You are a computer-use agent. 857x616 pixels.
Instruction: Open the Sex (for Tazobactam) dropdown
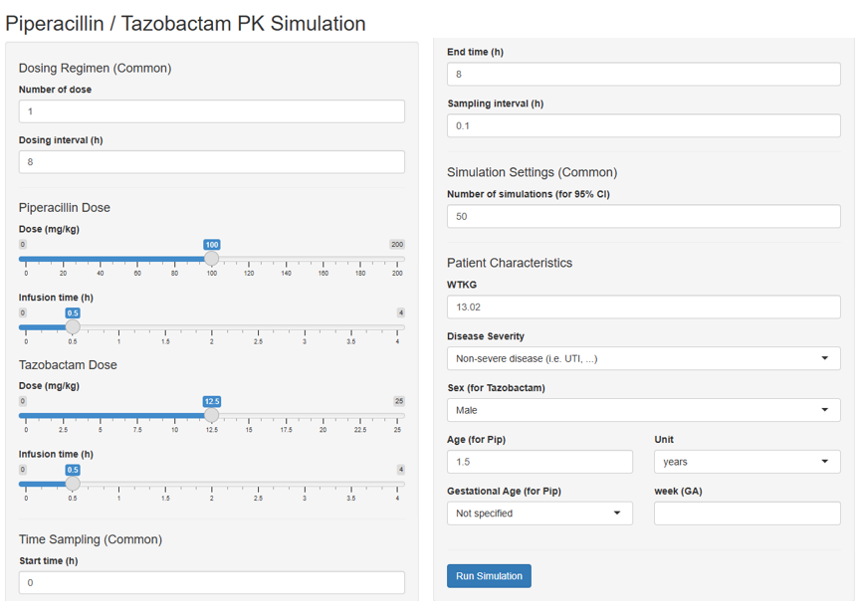[643, 410]
